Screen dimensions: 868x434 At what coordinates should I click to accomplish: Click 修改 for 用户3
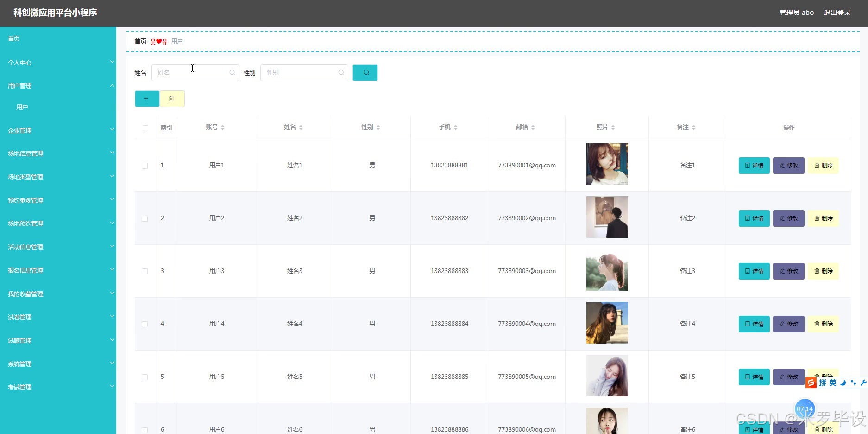[x=789, y=271]
